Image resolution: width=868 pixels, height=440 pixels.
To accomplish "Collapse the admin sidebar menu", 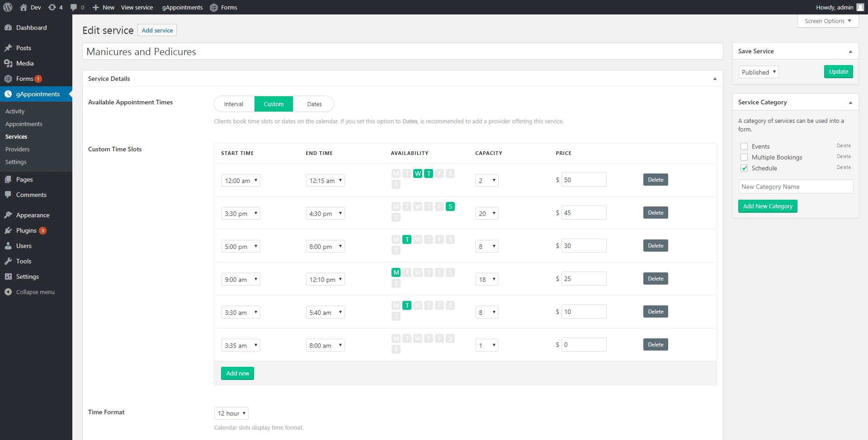I will (x=35, y=292).
